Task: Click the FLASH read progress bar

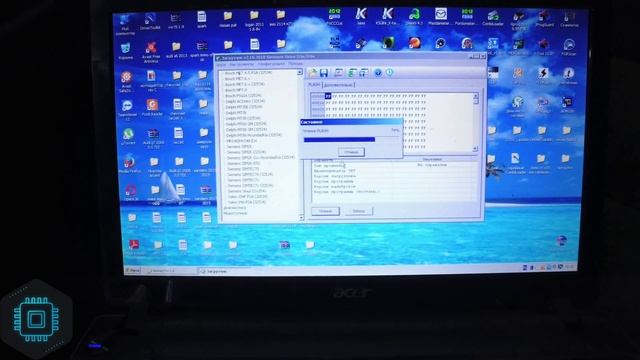Action: 351,140
